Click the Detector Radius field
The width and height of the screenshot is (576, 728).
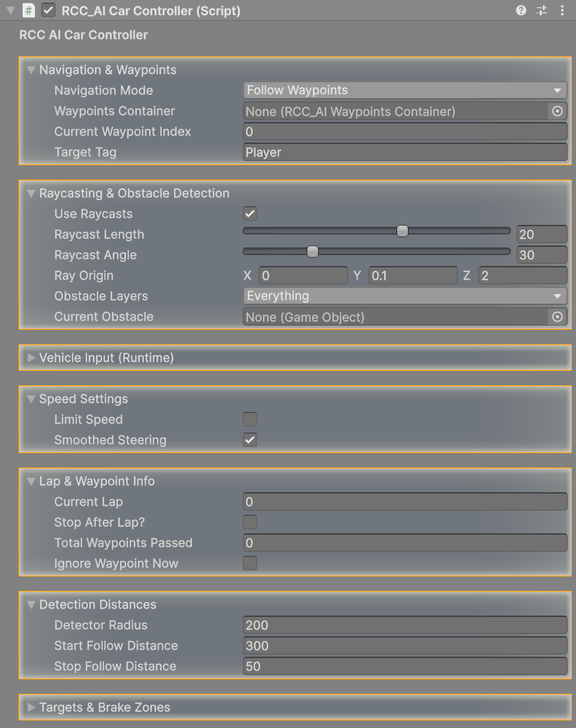click(405, 625)
